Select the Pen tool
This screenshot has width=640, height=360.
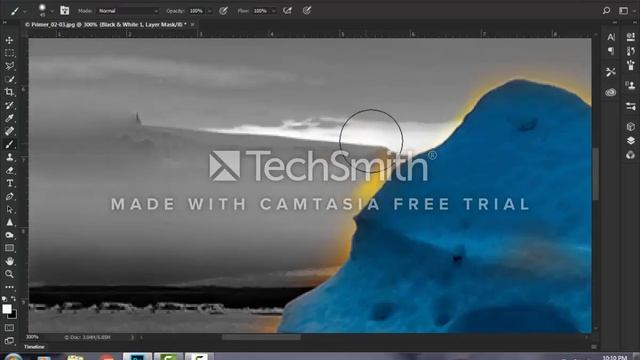9,196
